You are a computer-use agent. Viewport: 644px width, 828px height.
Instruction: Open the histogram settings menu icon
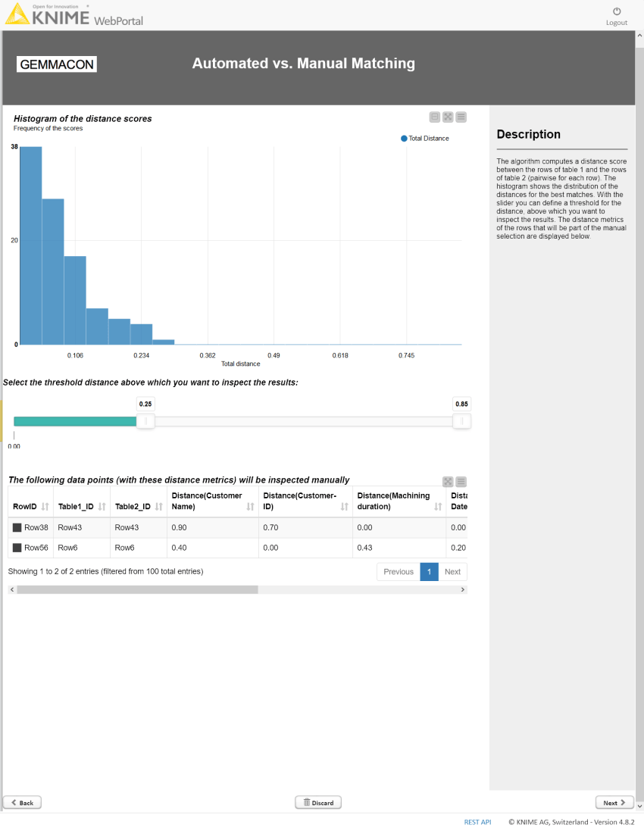coord(461,117)
